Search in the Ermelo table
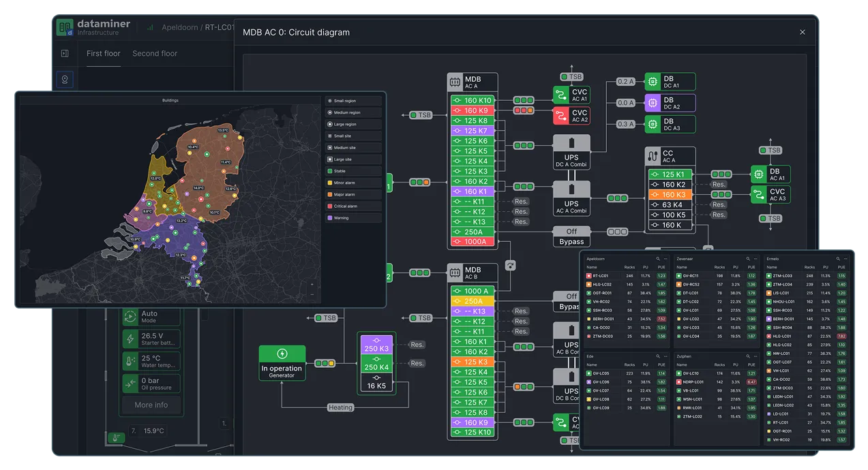The width and height of the screenshot is (868, 470). click(838, 259)
